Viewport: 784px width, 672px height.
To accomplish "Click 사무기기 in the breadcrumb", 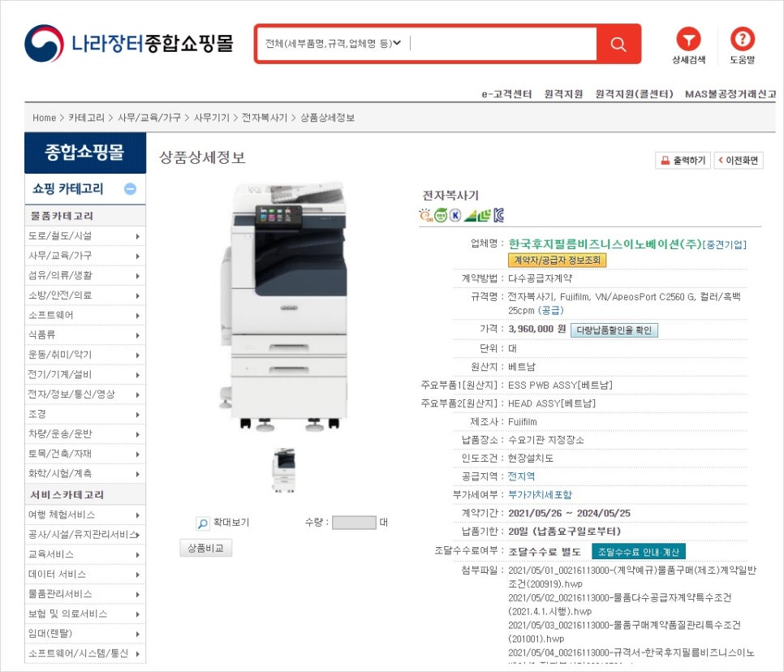I will pos(212,118).
